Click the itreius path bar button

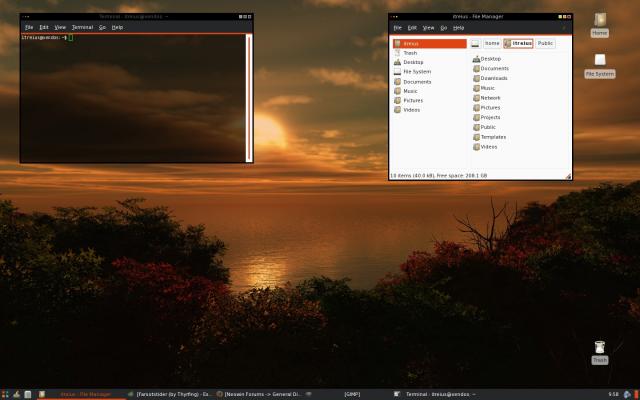(x=518, y=43)
